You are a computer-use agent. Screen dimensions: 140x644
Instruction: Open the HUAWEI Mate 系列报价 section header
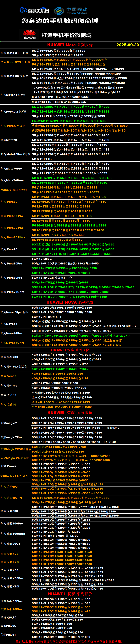[x=70, y=45]
